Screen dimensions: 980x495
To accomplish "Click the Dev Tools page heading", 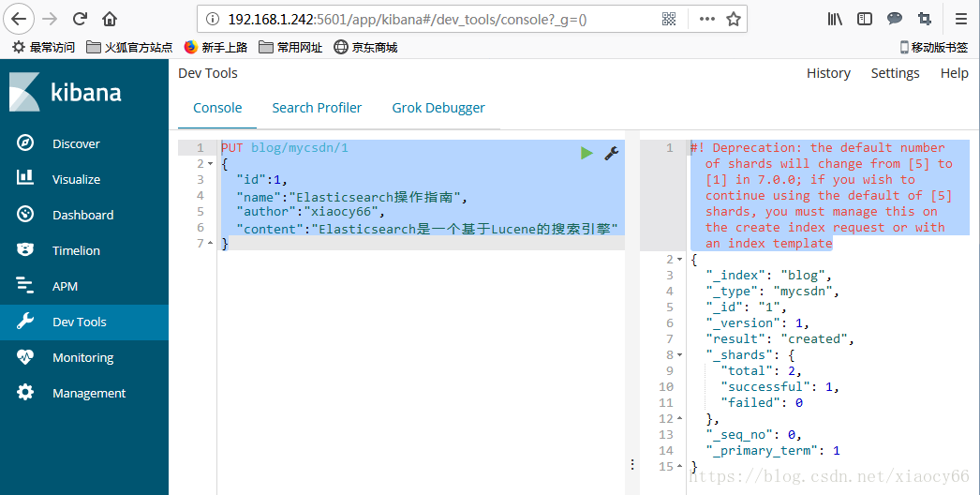I will 208,73.
